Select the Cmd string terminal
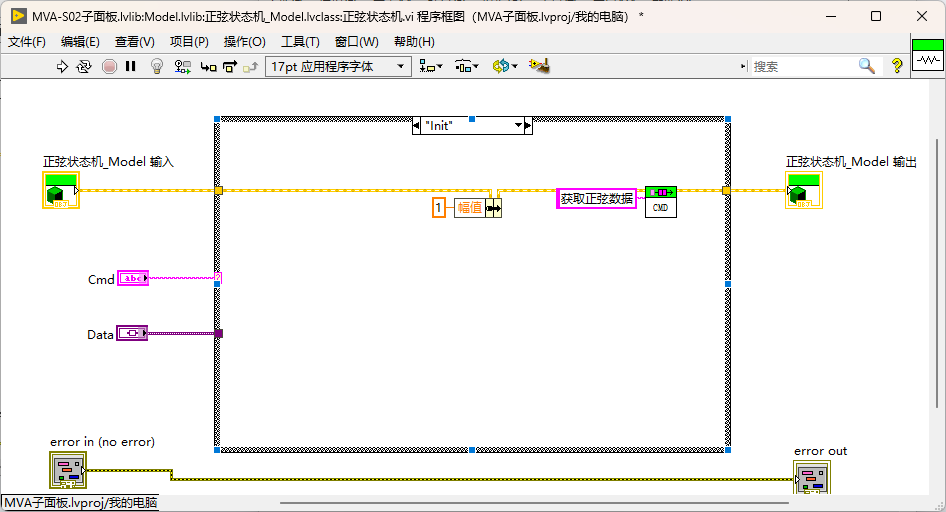Image resolution: width=946 pixels, height=512 pixels. (x=133, y=278)
